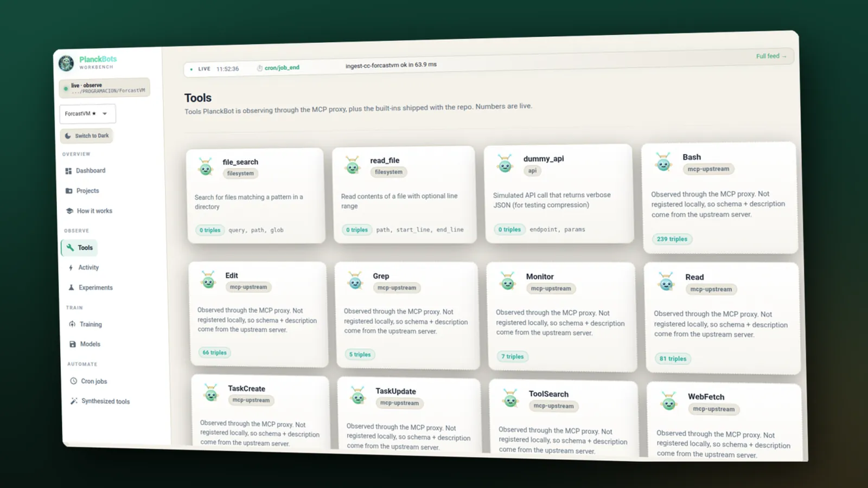Click the TaskCreate card title
This screenshot has height=488, width=868.
pos(246,389)
